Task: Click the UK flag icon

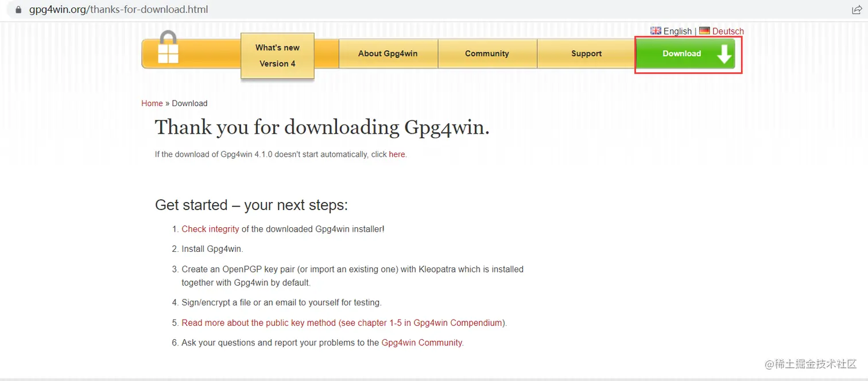Action: 656,31
